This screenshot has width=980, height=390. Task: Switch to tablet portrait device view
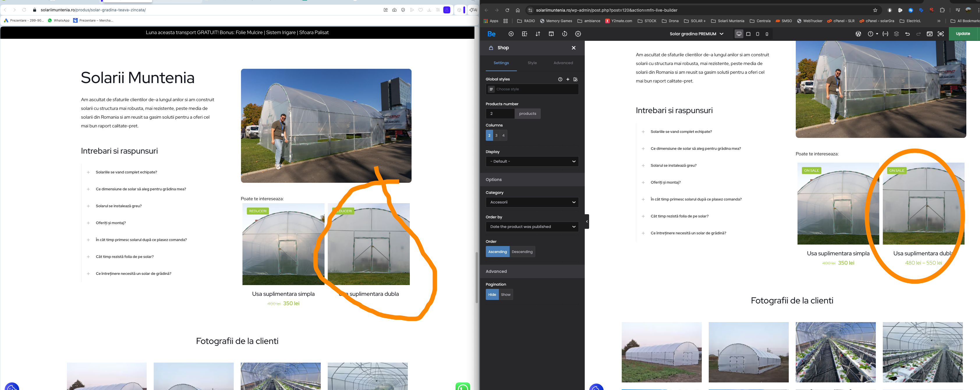pos(757,34)
